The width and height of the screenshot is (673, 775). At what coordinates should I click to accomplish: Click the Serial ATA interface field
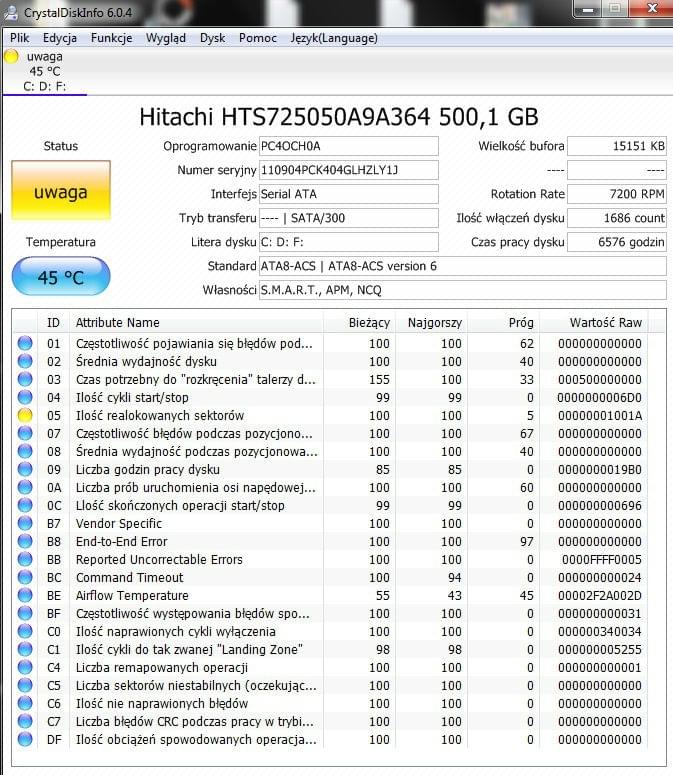pyautogui.click(x=349, y=194)
